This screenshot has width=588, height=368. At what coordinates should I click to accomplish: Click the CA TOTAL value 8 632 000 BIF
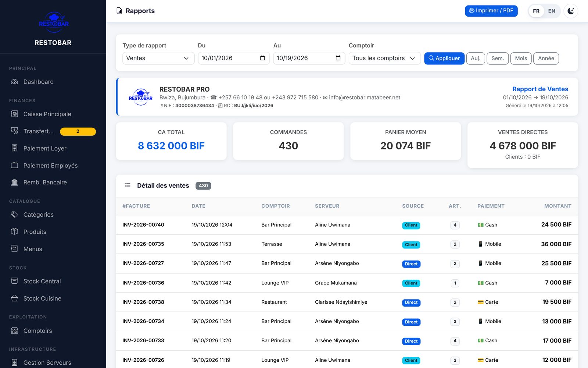(x=171, y=146)
